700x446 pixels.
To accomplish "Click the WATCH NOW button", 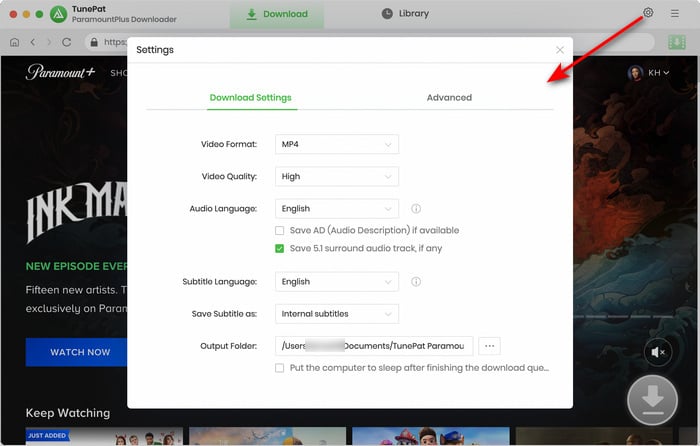I will [76, 352].
